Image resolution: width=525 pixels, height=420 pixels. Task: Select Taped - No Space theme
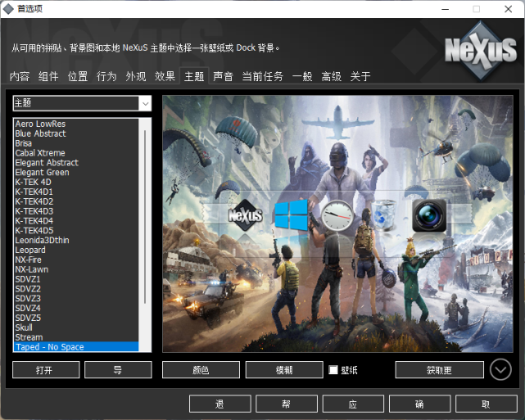(75, 346)
